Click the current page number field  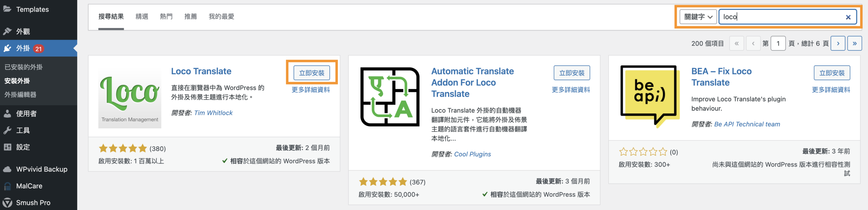[778, 43]
